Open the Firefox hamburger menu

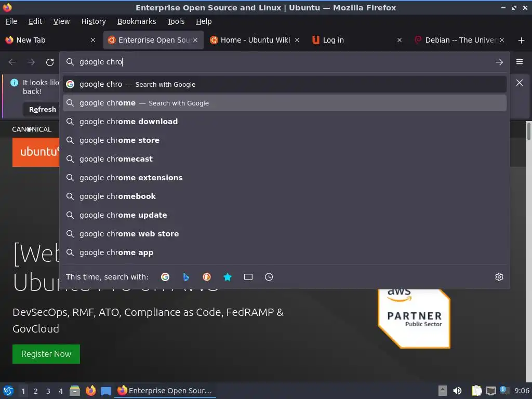coord(520,62)
